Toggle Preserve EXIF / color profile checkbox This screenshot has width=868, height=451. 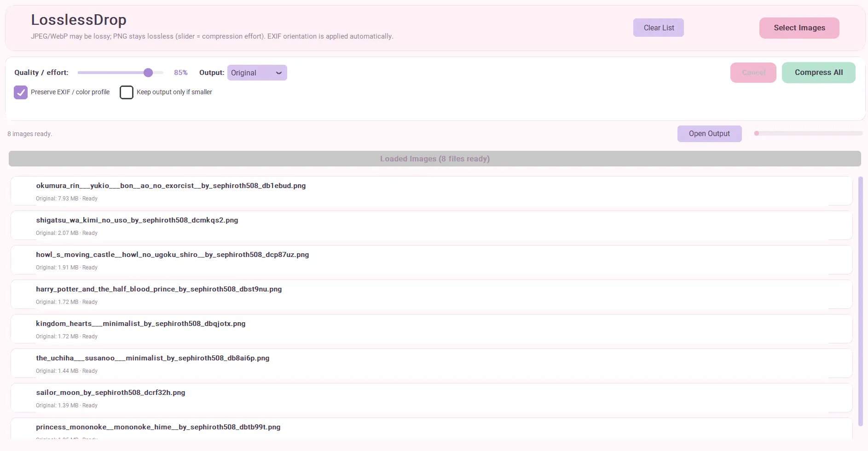tap(21, 92)
